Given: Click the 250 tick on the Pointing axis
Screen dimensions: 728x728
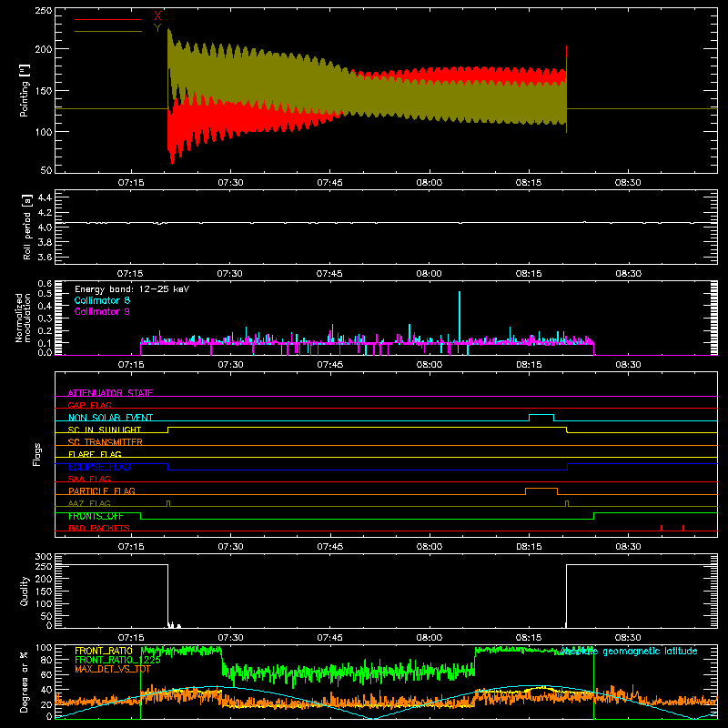Looking at the screenshot, I should tap(44, 11).
